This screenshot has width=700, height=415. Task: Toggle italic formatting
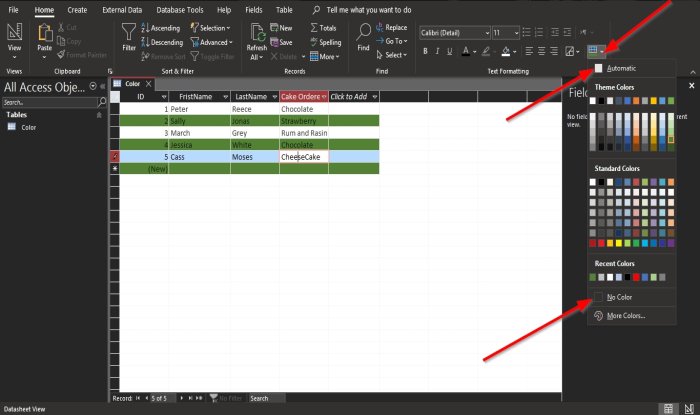(x=437, y=51)
